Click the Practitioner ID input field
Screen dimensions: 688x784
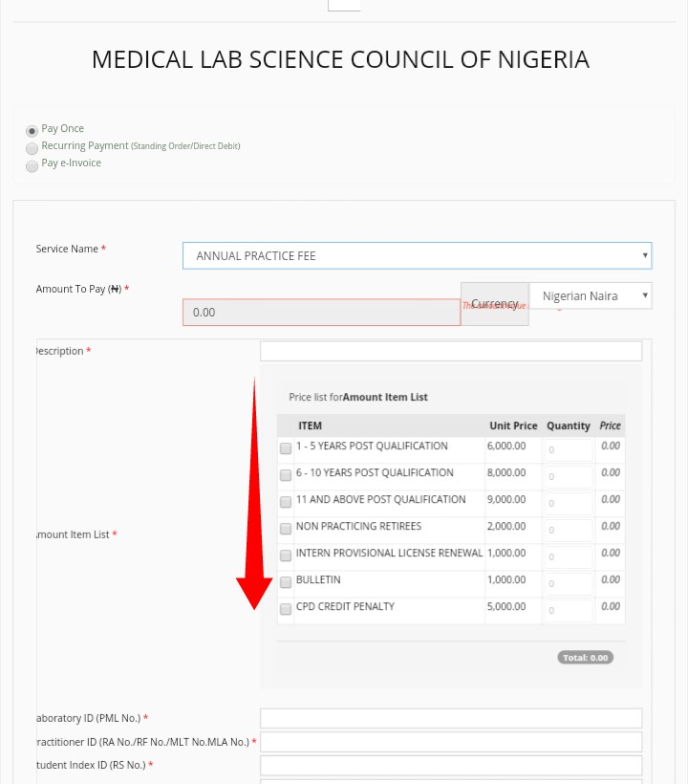[451, 742]
